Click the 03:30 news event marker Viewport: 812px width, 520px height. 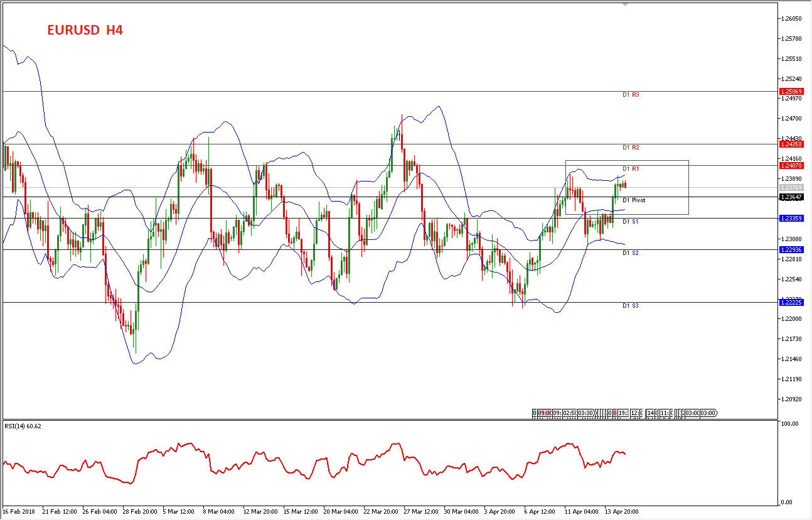[585, 413]
